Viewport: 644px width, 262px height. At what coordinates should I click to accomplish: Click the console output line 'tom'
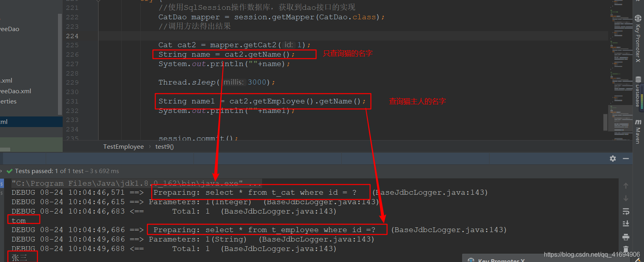coord(19,221)
